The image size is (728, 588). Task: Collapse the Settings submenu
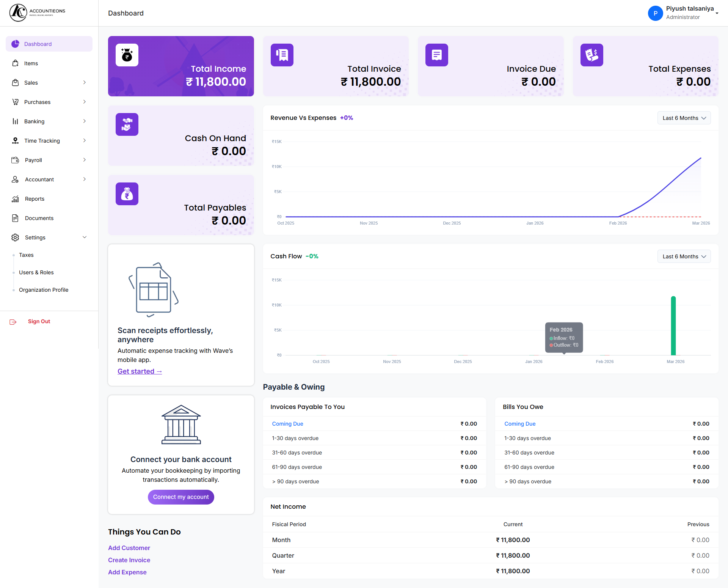coord(84,237)
